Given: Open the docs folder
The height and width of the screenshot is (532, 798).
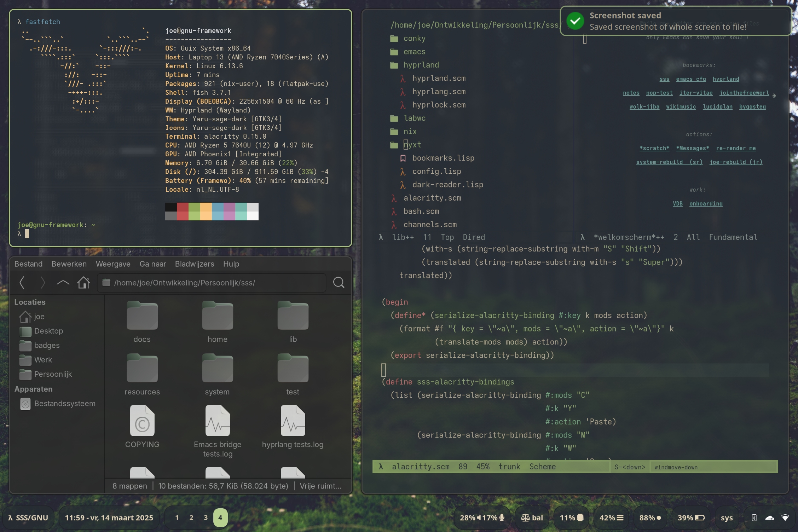Looking at the screenshot, I should pos(142,322).
